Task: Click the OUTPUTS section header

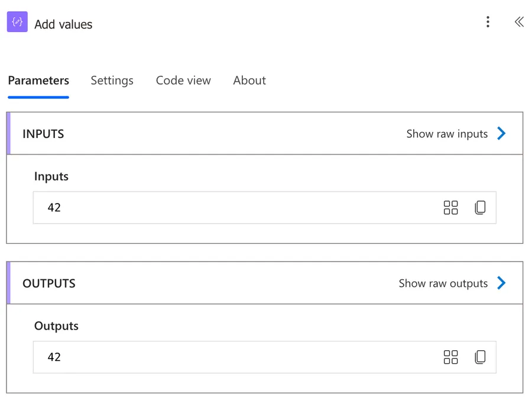Action: [49, 283]
